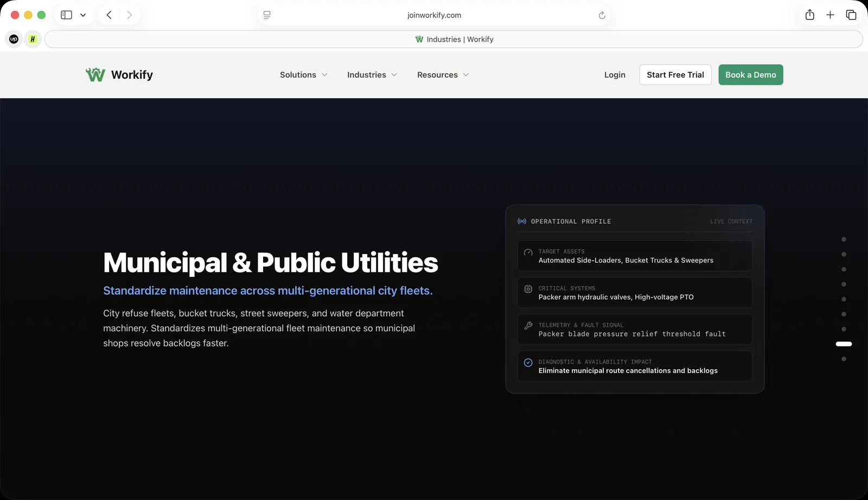Click the Telemetry & Fault Signal wrench icon

528,326
